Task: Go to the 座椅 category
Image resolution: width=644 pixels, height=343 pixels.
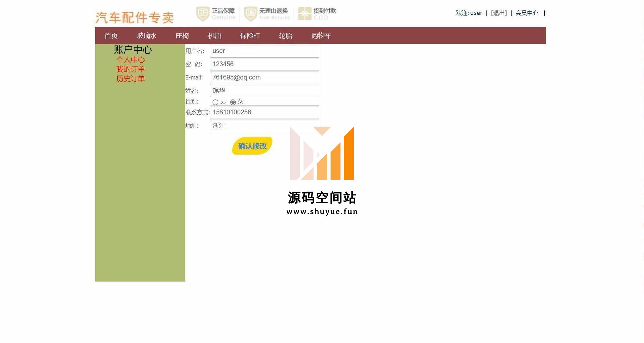Action: pyautogui.click(x=182, y=36)
